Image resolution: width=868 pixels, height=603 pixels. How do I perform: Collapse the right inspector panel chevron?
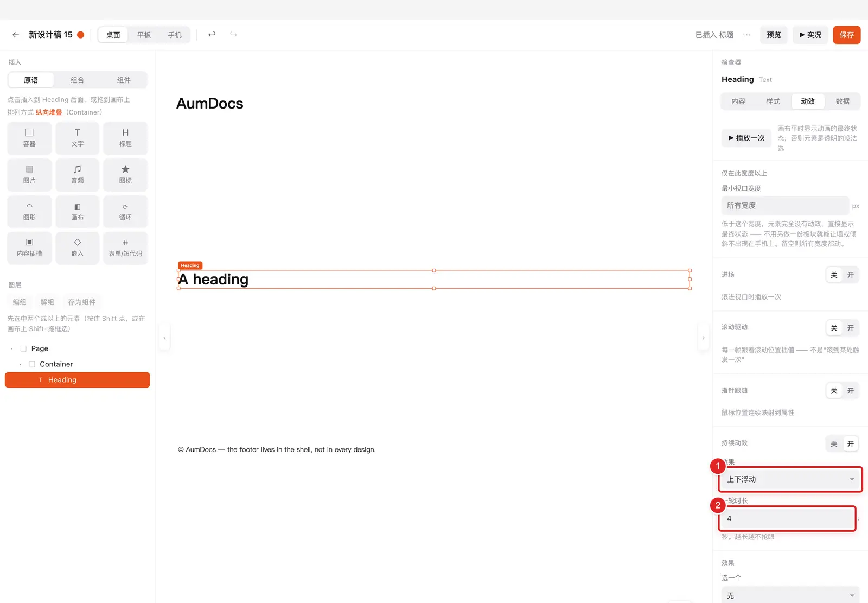coord(704,338)
